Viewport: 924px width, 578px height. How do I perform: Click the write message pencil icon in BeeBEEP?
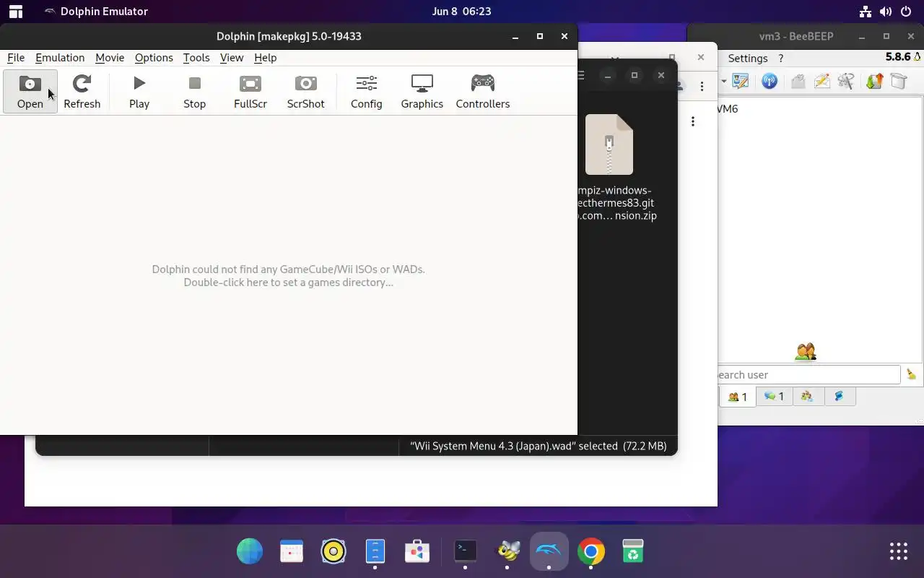pos(822,82)
